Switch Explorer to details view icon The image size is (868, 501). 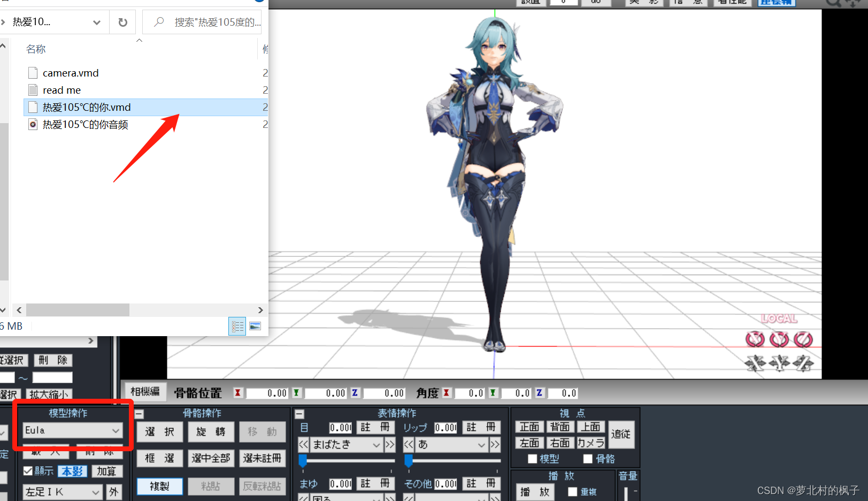click(237, 326)
